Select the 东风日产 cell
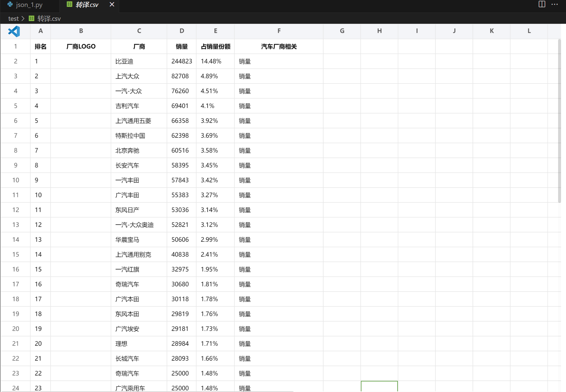Screen dimensions: 566x392 139,210
